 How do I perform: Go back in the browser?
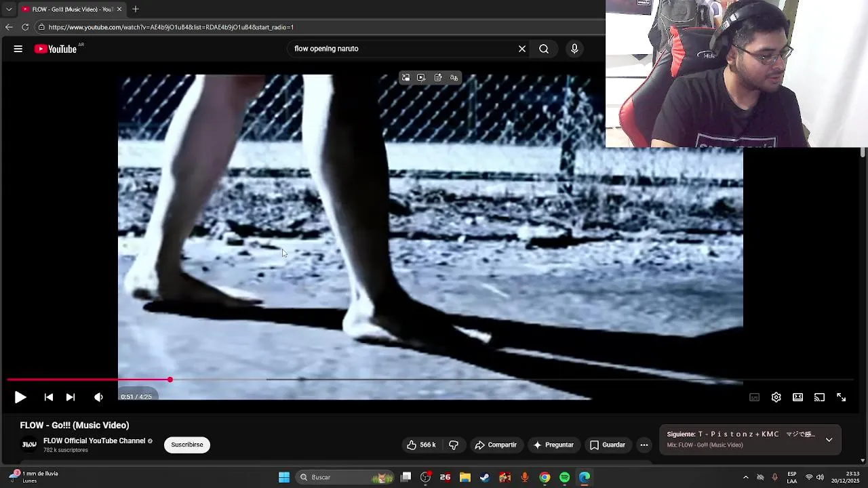click(x=9, y=27)
